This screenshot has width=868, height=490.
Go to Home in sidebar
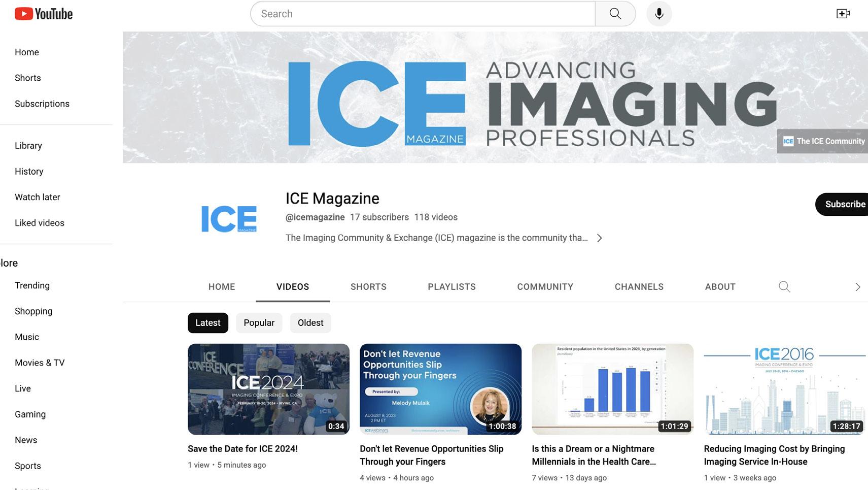click(x=27, y=52)
